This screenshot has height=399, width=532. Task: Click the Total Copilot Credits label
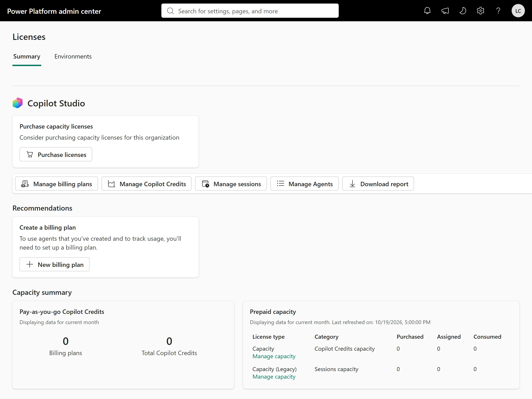[169, 353]
